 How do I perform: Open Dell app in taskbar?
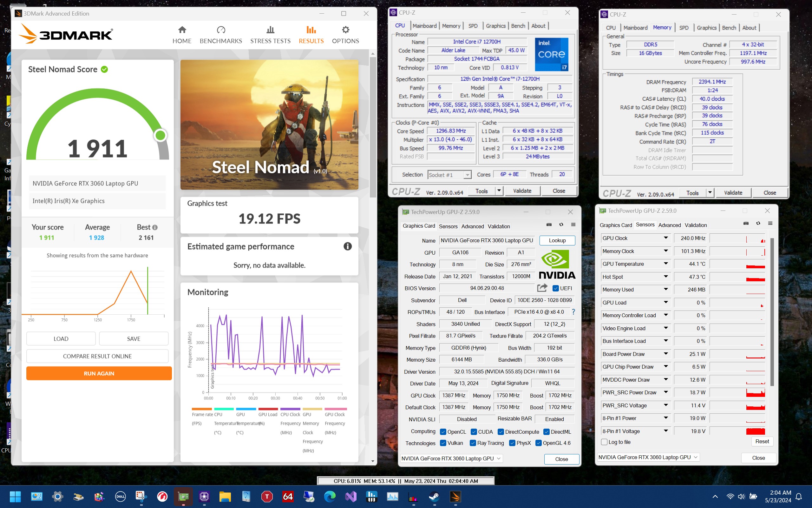click(120, 497)
